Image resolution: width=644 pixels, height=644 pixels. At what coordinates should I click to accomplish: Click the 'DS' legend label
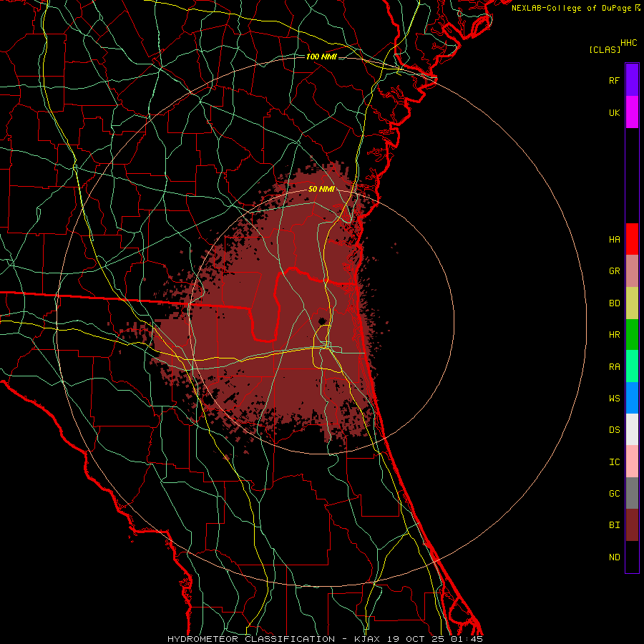click(x=614, y=429)
